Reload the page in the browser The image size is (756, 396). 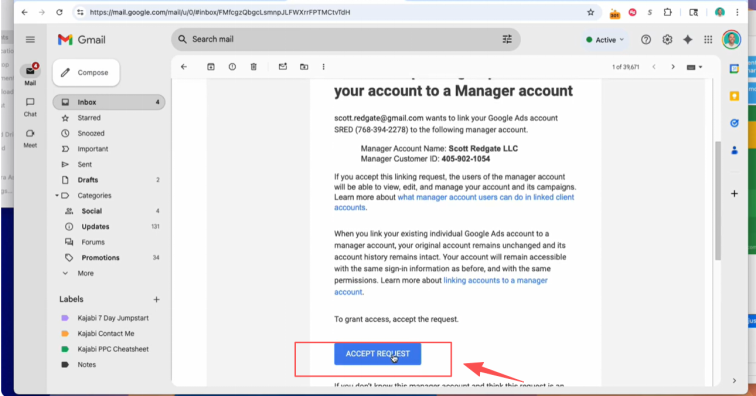coord(59,12)
